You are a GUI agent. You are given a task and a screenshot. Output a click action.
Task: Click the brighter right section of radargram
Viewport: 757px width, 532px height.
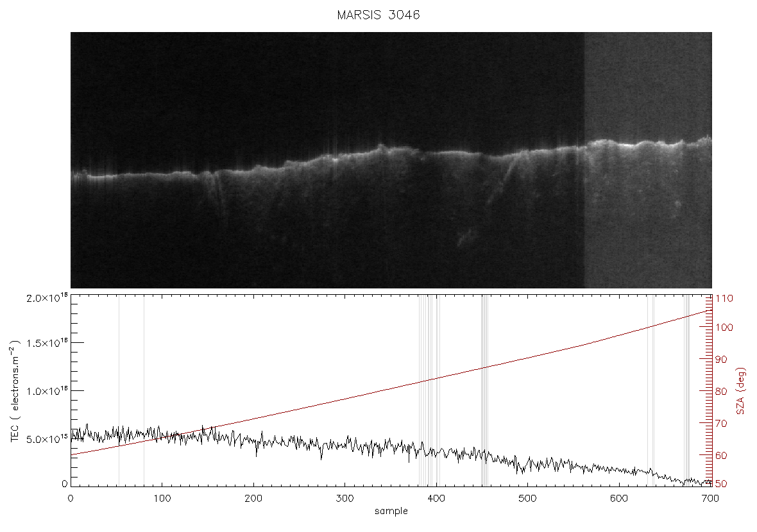[x=648, y=160]
